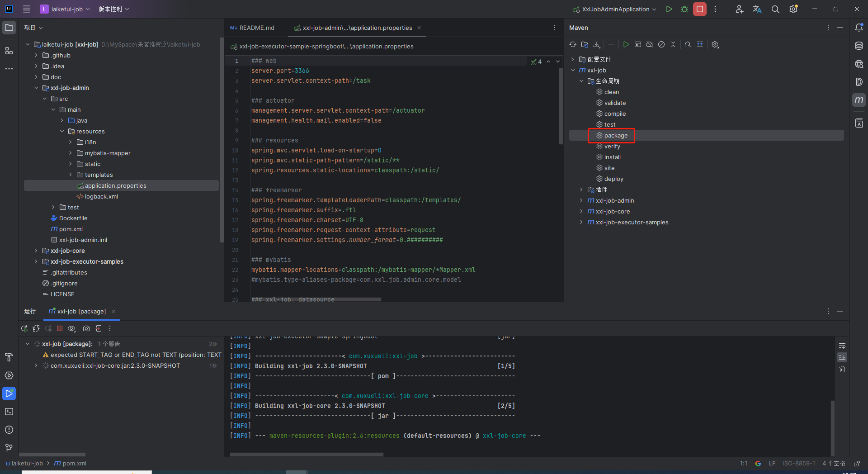
Task: Open the Git tool window
Action: pyautogui.click(x=9, y=448)
